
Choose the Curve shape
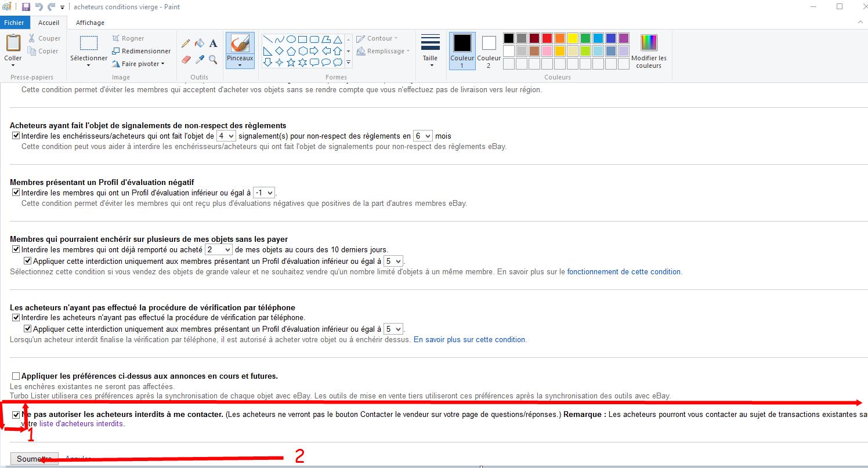tap(279, 39)
